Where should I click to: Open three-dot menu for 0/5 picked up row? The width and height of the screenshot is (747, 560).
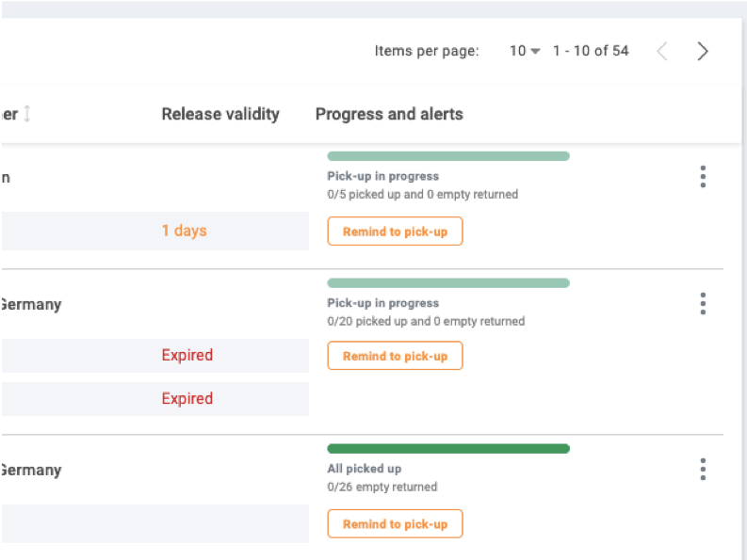703,177
